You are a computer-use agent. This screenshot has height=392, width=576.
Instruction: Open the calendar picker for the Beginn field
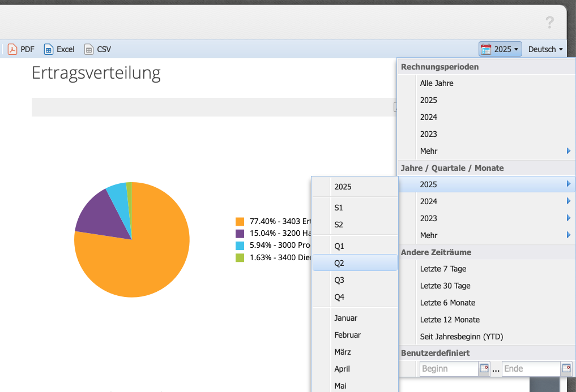click(484, 369)
